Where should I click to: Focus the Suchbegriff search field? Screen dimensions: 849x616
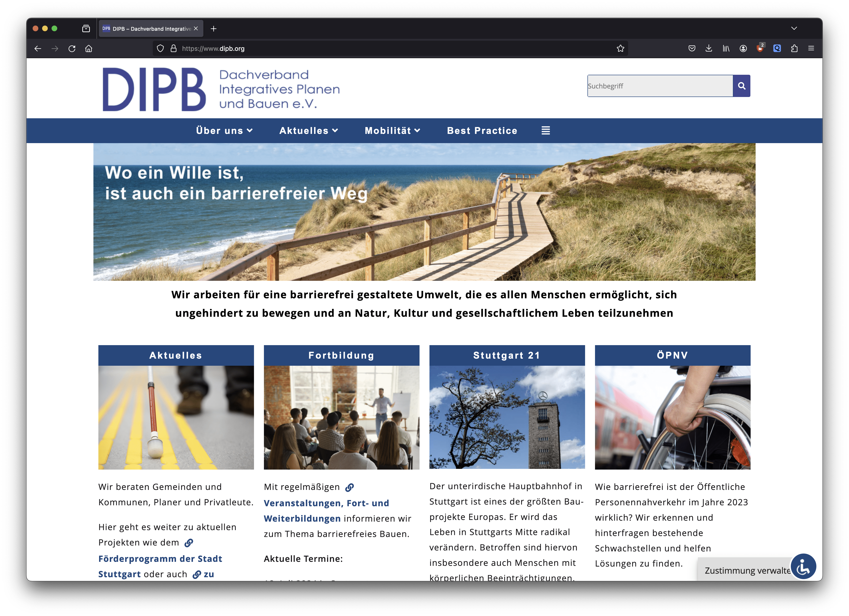(x=660, y=86)
